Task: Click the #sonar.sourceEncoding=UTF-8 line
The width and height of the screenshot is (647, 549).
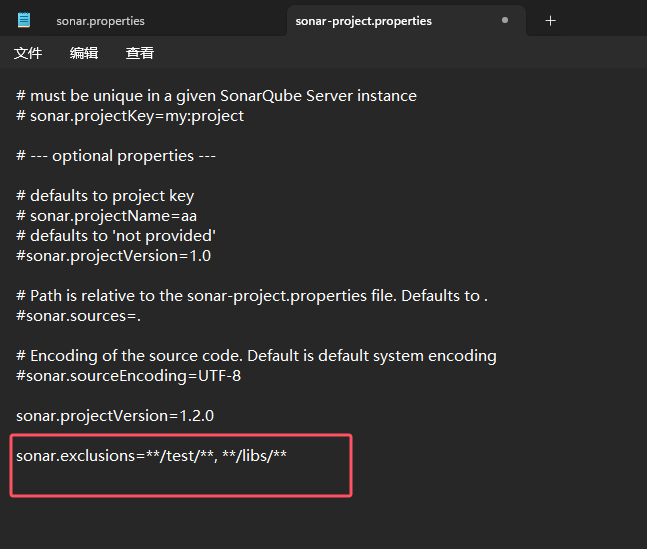Action: 128,376
